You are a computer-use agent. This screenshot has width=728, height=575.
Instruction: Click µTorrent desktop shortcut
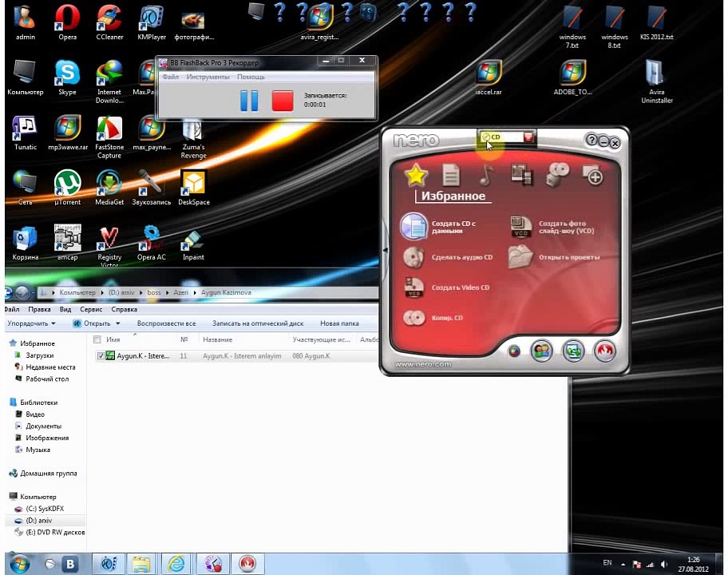[67, 188]
